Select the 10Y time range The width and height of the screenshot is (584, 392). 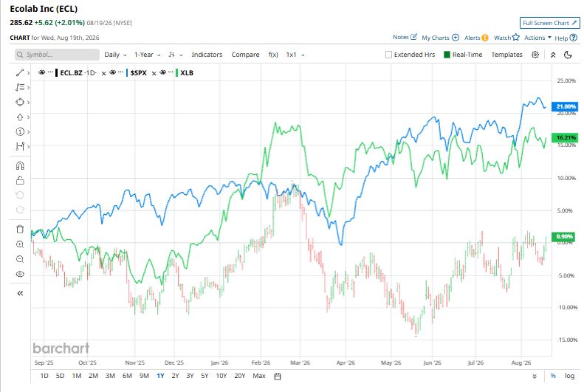point(221,376)
